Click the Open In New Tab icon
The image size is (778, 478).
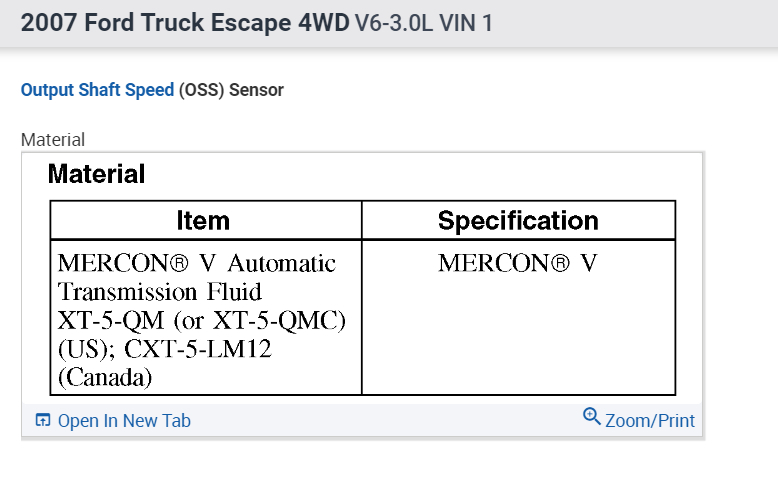[42, 421]
